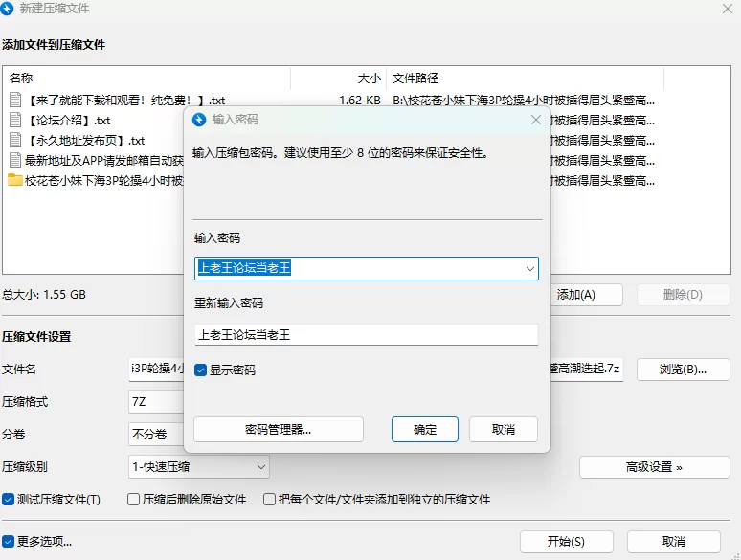Click the 浏览(B)... button
This screenshot has width=741, height=560.
click(684, 370)
